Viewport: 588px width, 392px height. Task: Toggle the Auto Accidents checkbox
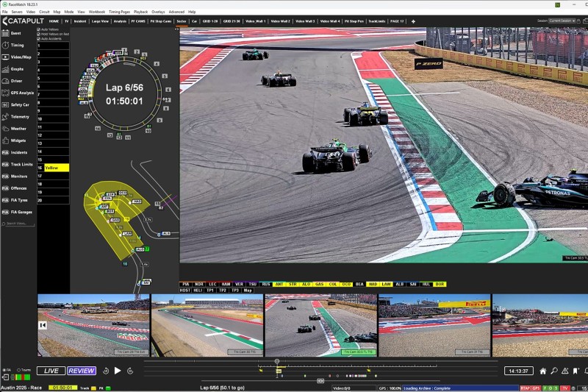[39, 39]
